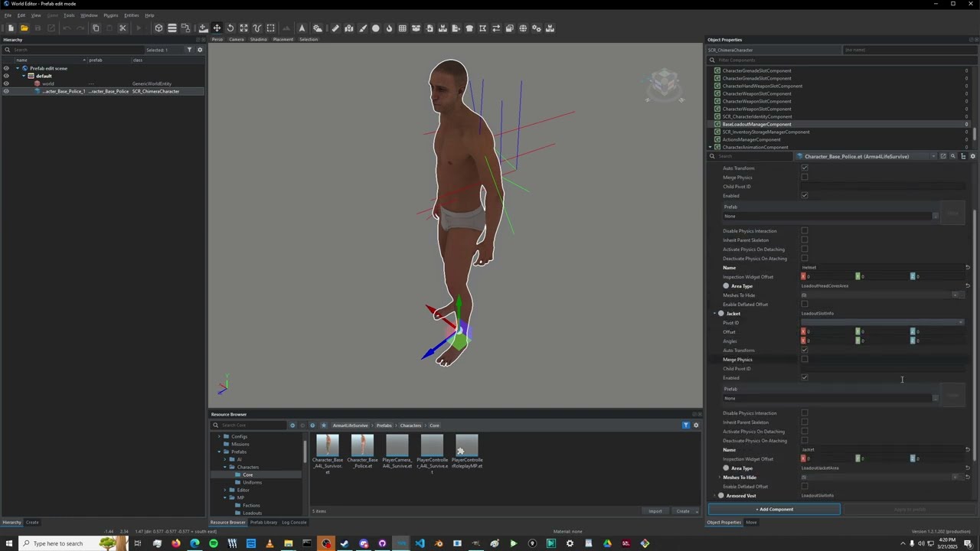Viewport: 980px width, 551px height.
Task: Click the Import button in Resource Browser
Action: tap(655, 510)
